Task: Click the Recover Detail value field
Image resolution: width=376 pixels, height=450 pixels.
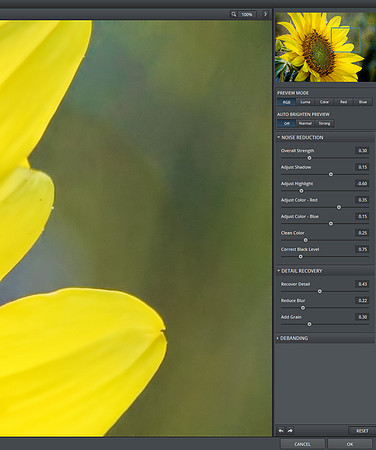Action: tap(362, 284)
